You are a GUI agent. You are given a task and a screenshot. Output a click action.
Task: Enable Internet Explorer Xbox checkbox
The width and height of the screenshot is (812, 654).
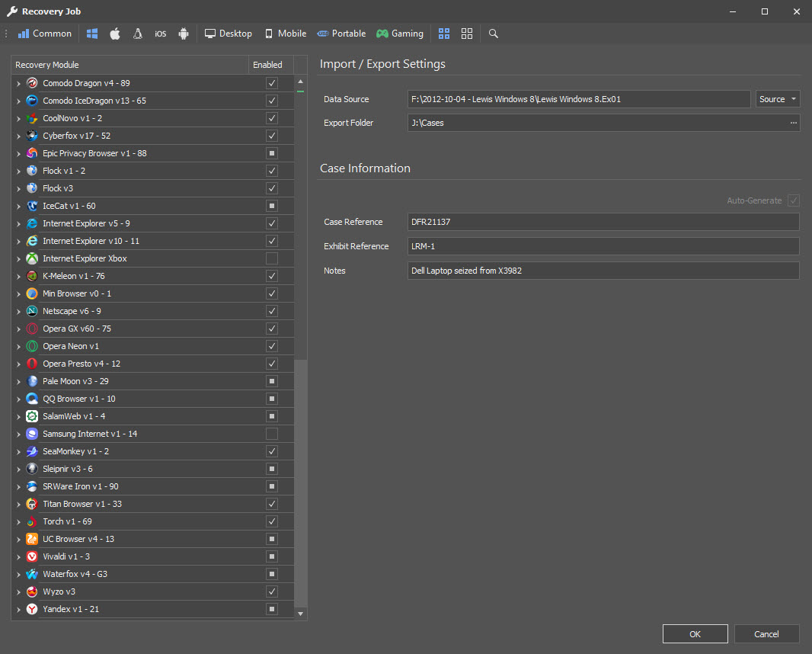click(272, 258)
